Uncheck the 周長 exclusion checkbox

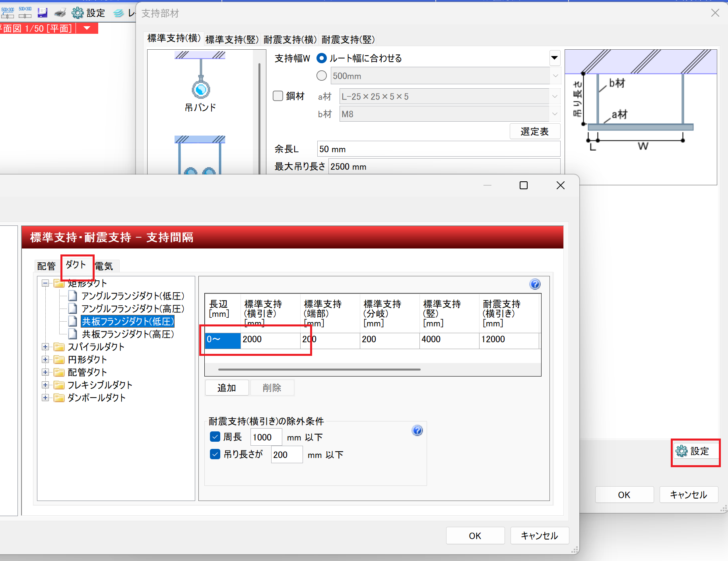click(215, 437)
